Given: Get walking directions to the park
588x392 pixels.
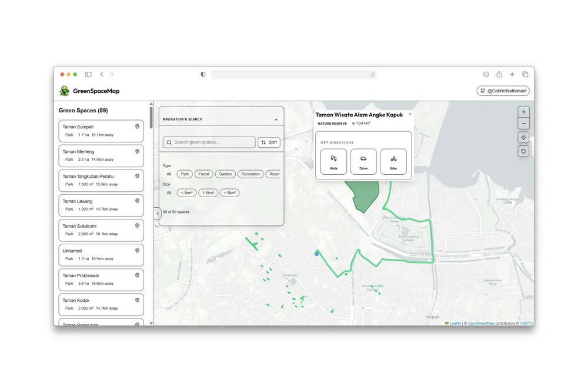Looking at the screenshot, I should 333,161.
